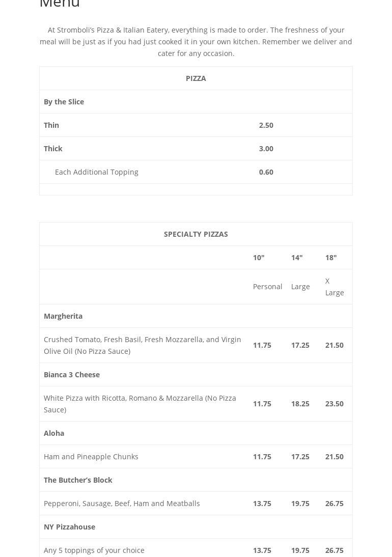Viewport: 392px width, 557px height.
Task: Click Bianca 3 Cheese Large price 18.25
Action: point(300,404)
